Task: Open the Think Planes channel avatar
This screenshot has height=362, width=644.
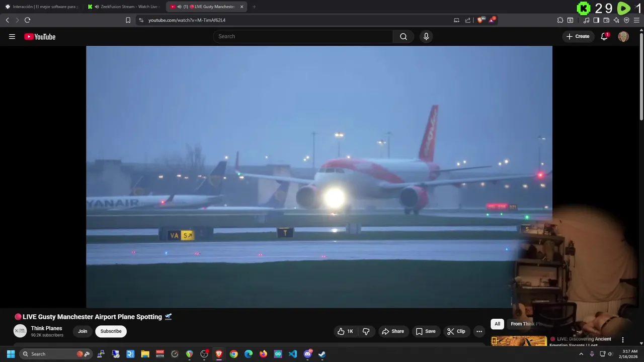Action: coord(20,331)
